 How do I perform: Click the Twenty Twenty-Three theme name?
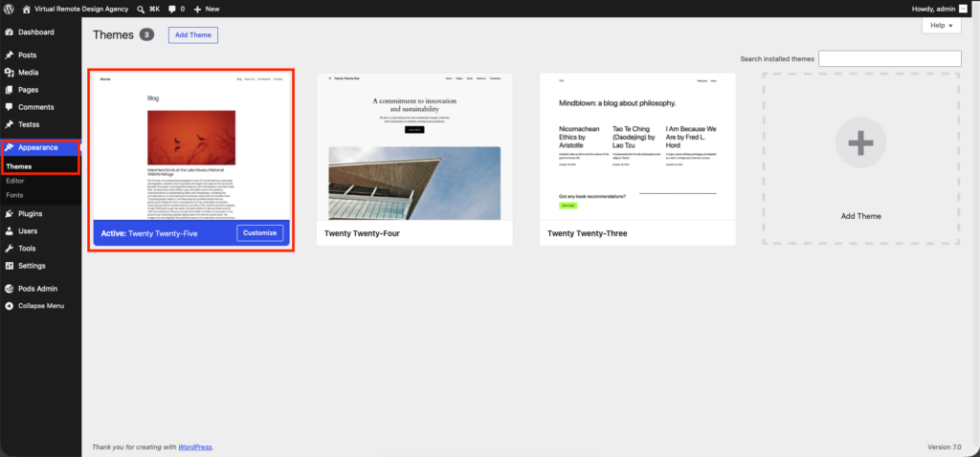(588, 233)
